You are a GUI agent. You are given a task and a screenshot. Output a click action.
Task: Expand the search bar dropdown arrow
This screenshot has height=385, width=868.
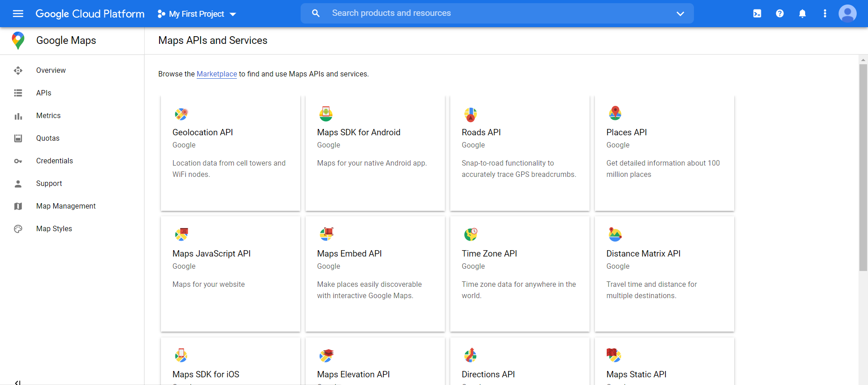[680, 14]
